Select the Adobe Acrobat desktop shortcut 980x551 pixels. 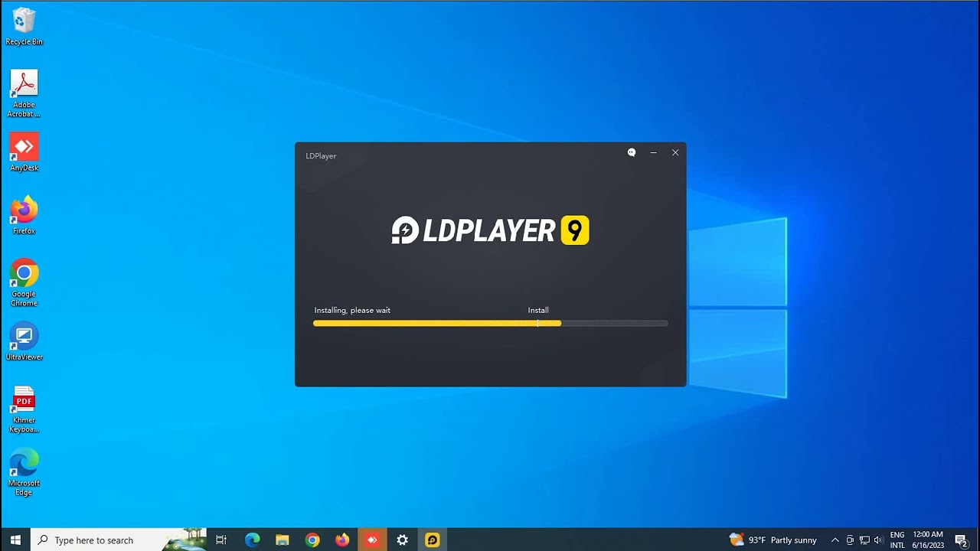click(24, 93)
